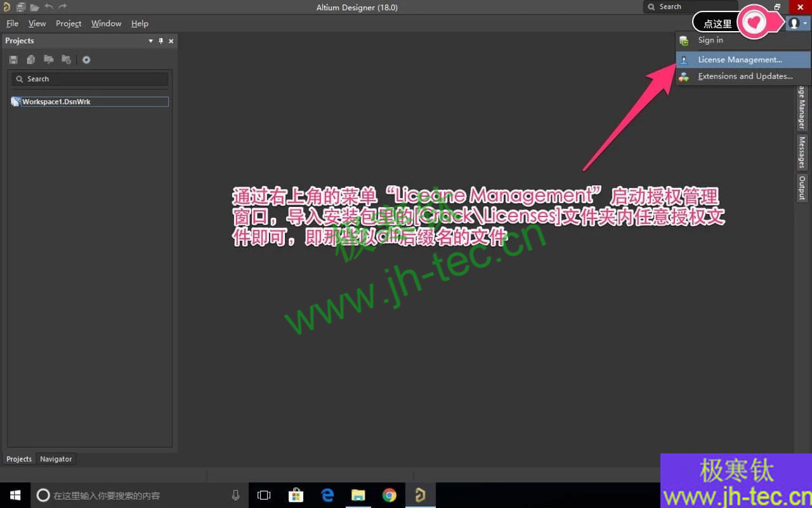Restore down the Altium window
Screen dimensions: 812x508
tap(777, 7)
